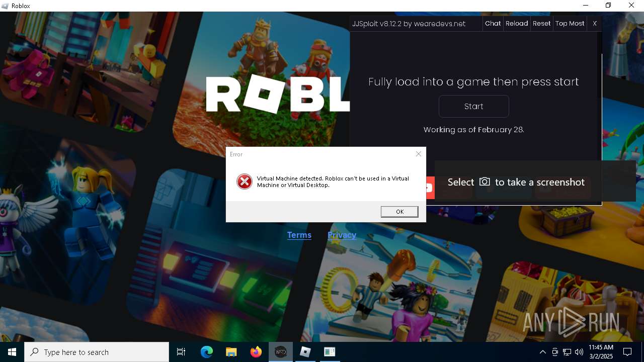Click OK in the Error dialog

[x=399, y=212]
